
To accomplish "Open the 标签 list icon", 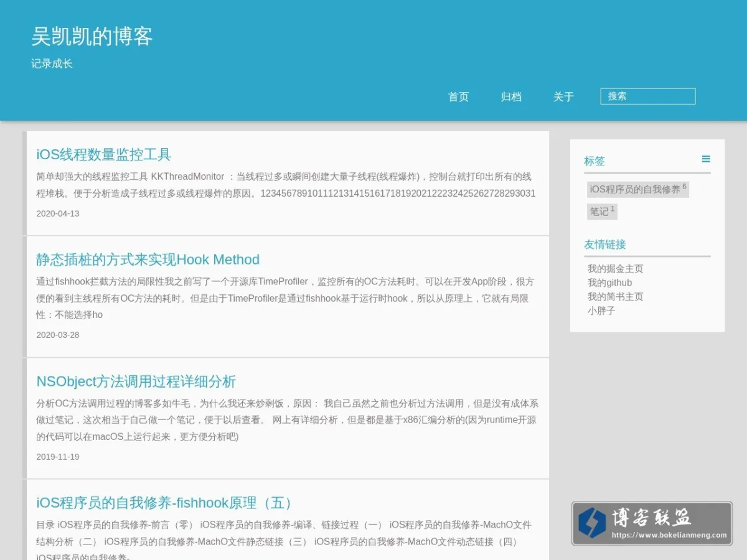I will click(x=706, y=159).
